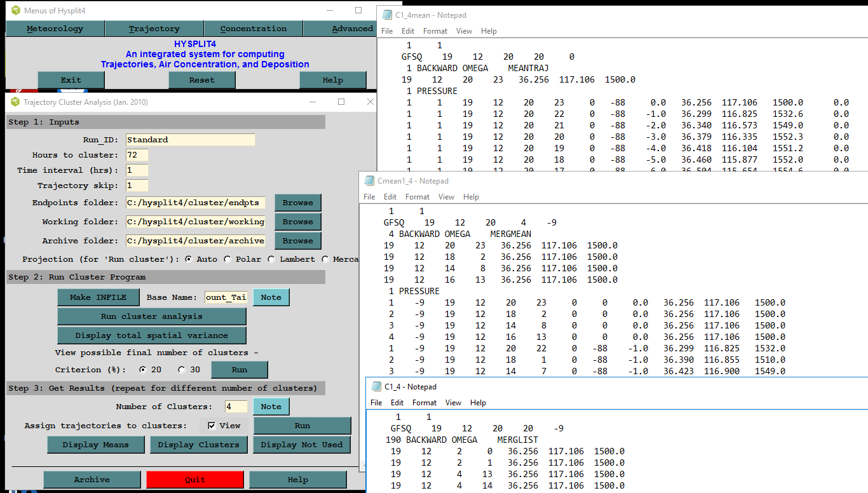Open Help menu in C1_4 Notepad

478,403
